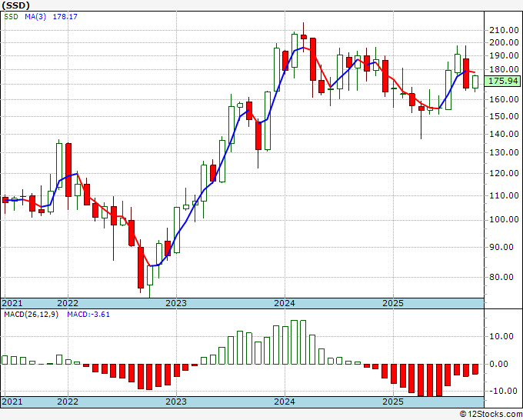Click 2024 on the MACD timeline
Viewport: 523px width, 420px height.
tap(285, 402)
